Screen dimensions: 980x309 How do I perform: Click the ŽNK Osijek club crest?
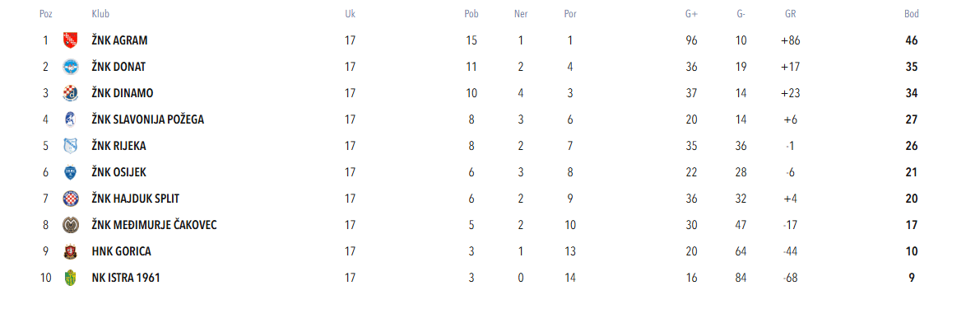pyautogui.click(x=70, y=172)
